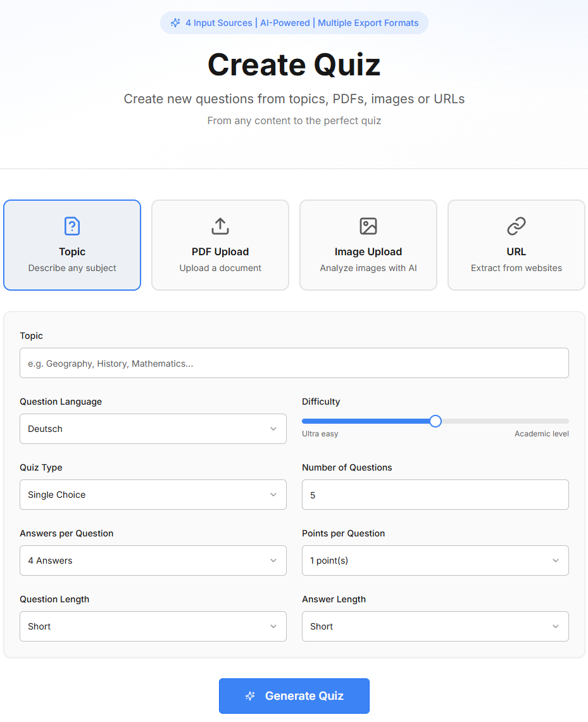
Task: Click the URL chain link icon
Action: tap(516, 226)
